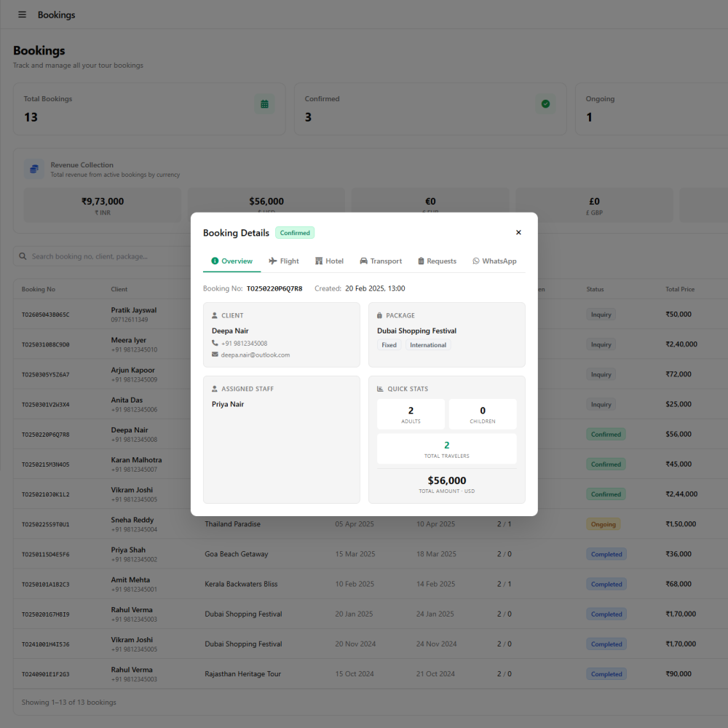The height and width of the screenshot is (728, 728).
Task: Click the Fixed package tag
Action: [389, 345]
